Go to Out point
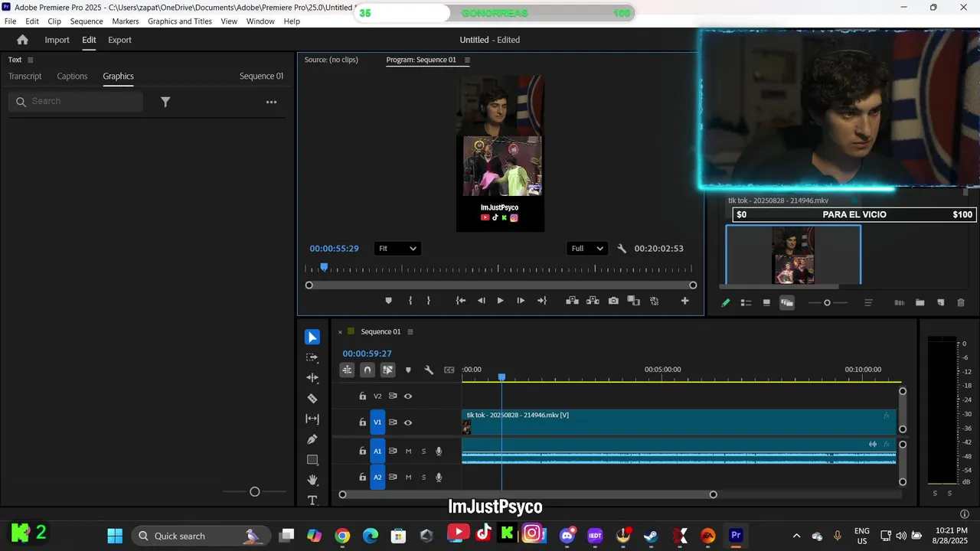Image resolution: width=980 pixels, height=551 pixels. pyautogui.click(x=542, y=301)
